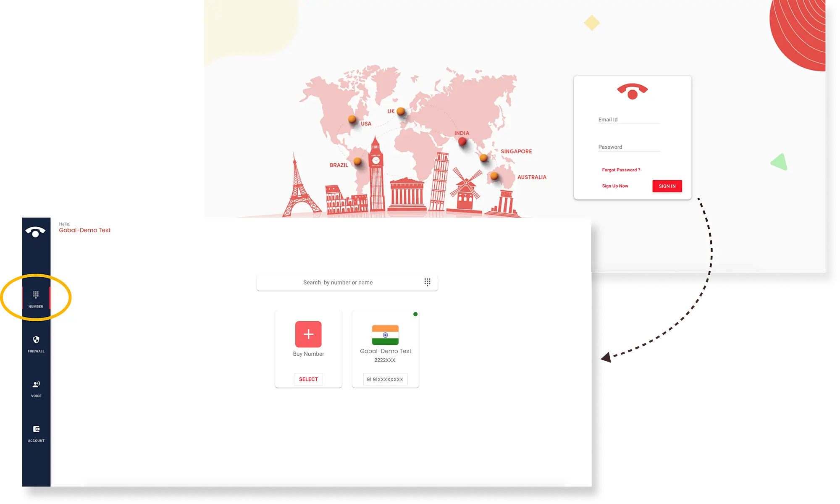Viewport: 840px width, 504px height.
Task: Click the red phone icon on login form
Action: click(x=632, y=91)
